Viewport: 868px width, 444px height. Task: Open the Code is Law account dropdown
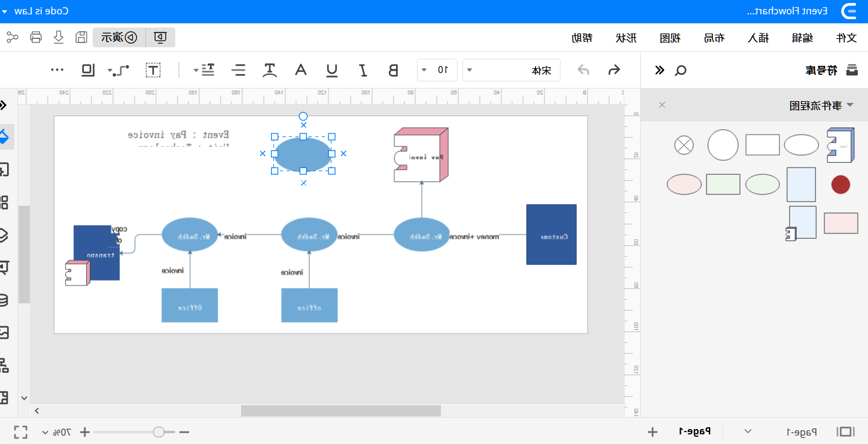click(x=35, y=11)
